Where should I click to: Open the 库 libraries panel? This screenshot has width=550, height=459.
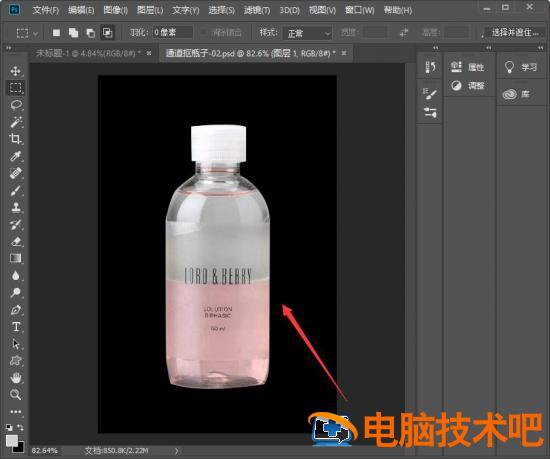click(516, 94)
